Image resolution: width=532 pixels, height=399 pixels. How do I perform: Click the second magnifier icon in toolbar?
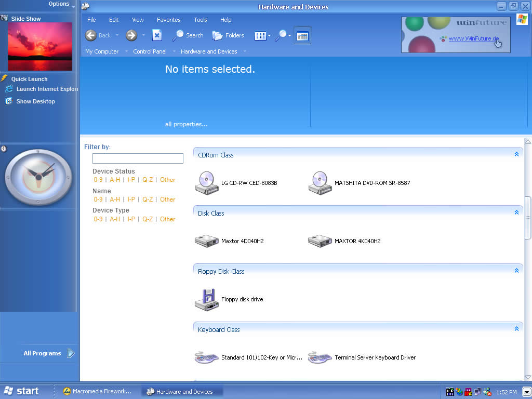tap(281, 35)
